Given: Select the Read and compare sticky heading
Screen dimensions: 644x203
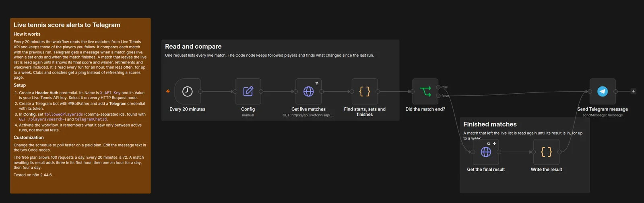Looking at the screenshot, I should coord(193,47).
